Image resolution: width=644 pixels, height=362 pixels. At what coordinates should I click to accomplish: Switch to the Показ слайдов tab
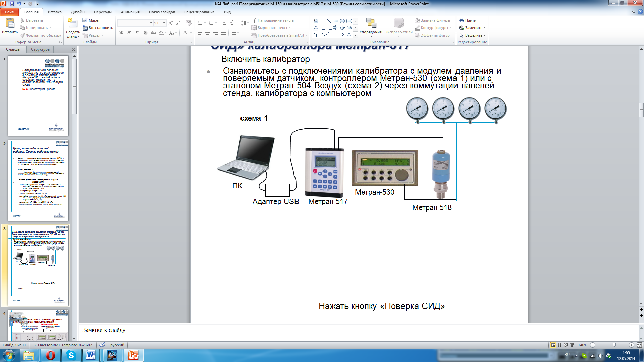click(162, 12)
